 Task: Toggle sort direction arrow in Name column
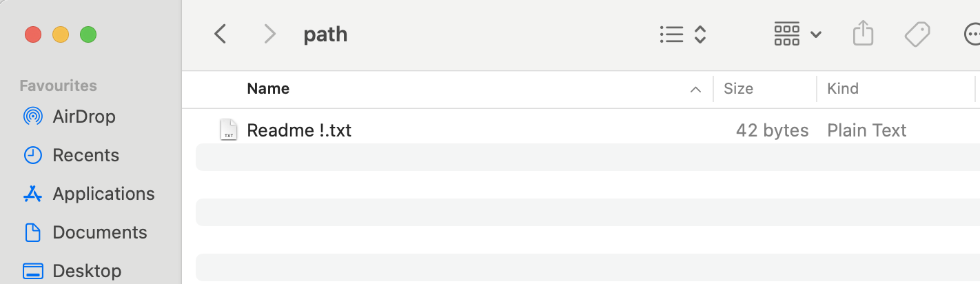point(695,89)
